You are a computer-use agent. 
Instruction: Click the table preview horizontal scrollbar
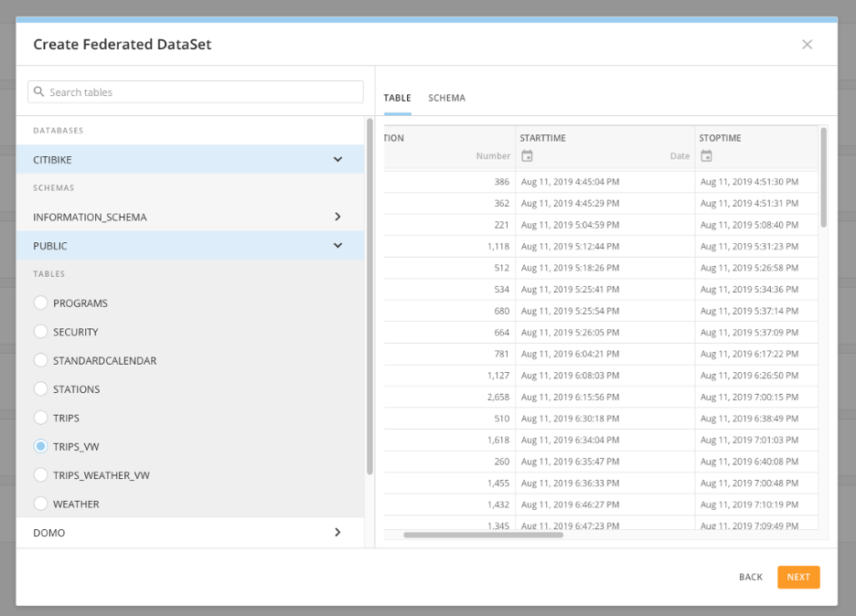tap(483, 535)
